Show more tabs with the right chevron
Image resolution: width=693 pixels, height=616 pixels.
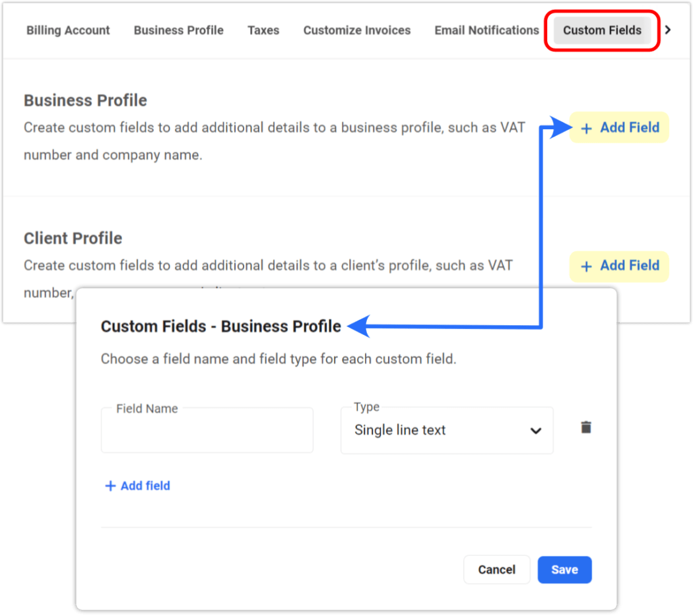coord(668,30)
